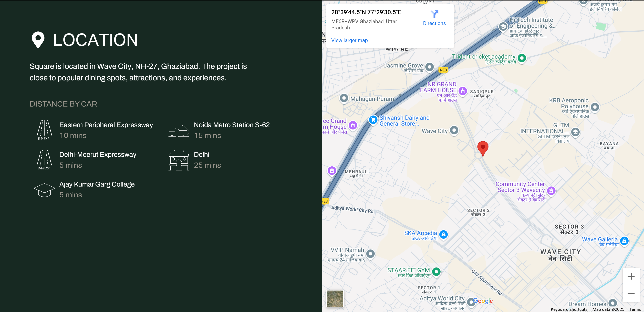Click the Community Center Sector 3 marker
644x312 pixels.
click(551, 191)
